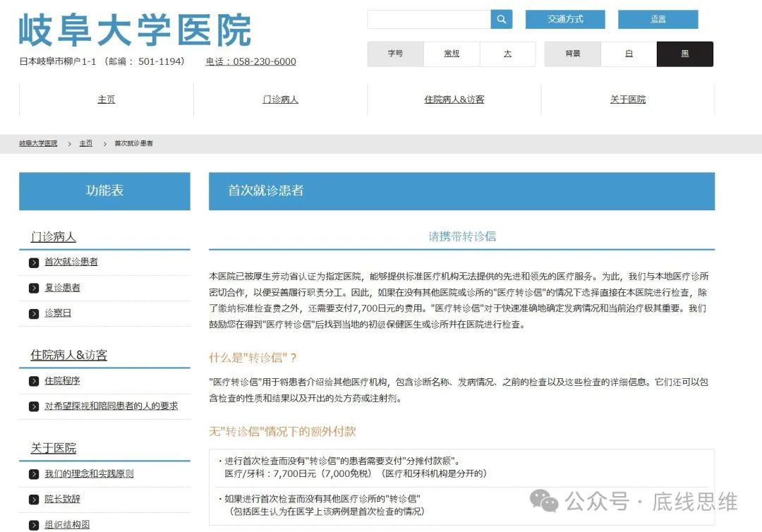Click the magnifier search icon button
762x532 pixels.
click(x=501, y=20)
